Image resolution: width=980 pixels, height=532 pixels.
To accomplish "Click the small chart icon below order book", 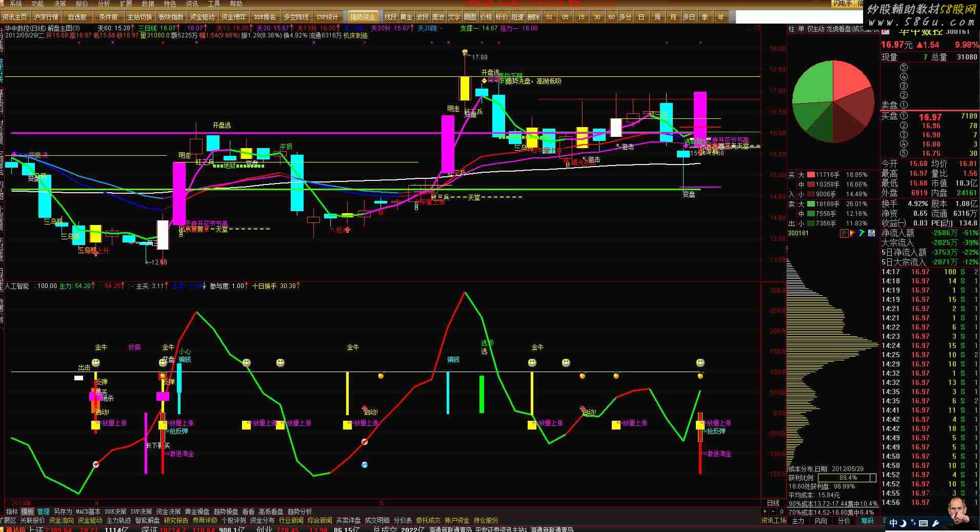I will (x=844, y=233).
